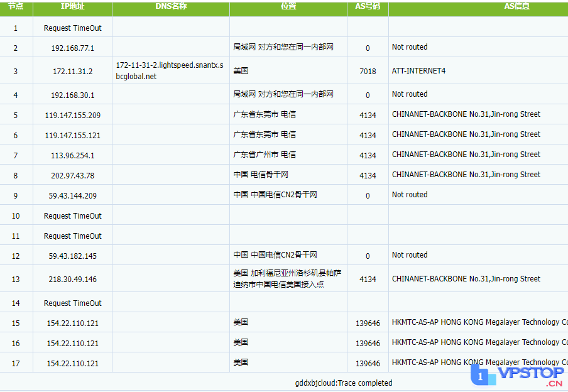Select Request TimeOut in node 14 row
Screen dimensions: 568x392
point(72,303)
